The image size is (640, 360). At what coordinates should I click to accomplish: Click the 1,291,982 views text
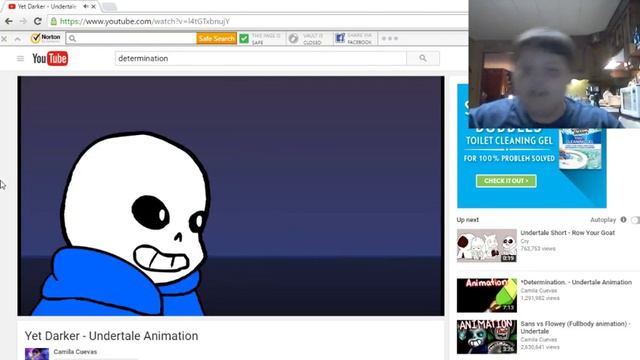(540, 298)
